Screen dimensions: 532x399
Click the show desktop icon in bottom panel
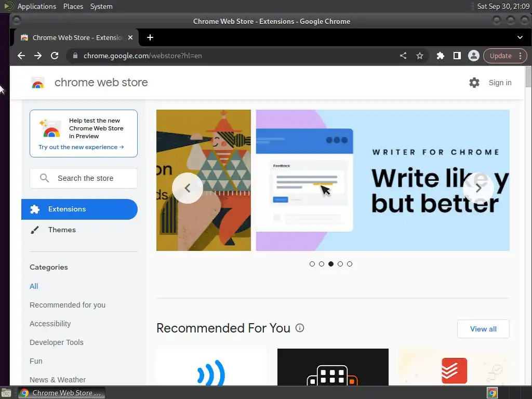[x=6, y=393]
